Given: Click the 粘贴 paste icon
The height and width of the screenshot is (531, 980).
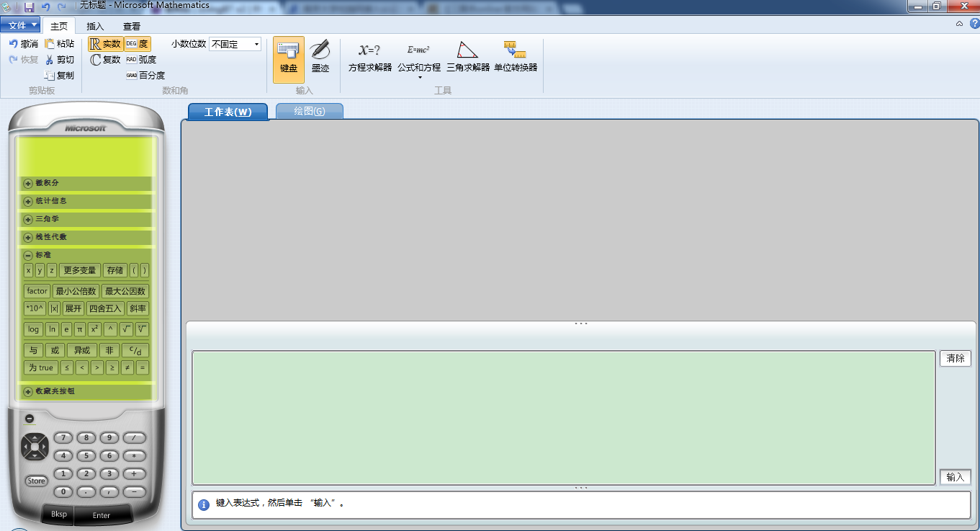Looking at the screenshot, I should click(50, 44).
